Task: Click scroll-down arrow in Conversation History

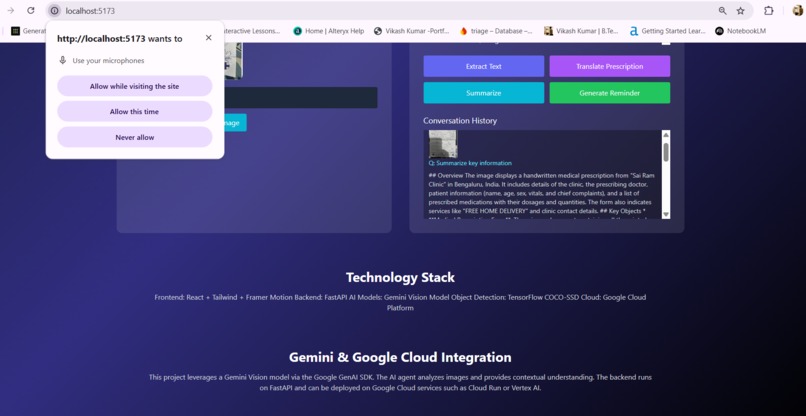Action: point(666,214)
